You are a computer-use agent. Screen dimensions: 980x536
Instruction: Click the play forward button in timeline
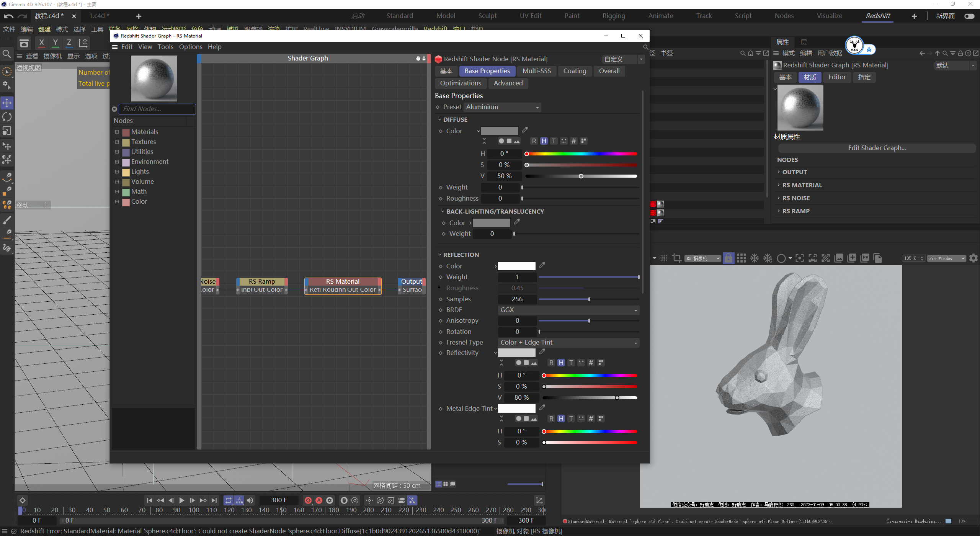pos(182,500)
